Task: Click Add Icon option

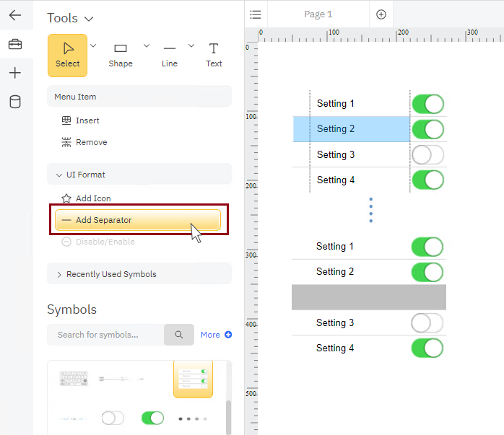Action: tap(86, 198)
